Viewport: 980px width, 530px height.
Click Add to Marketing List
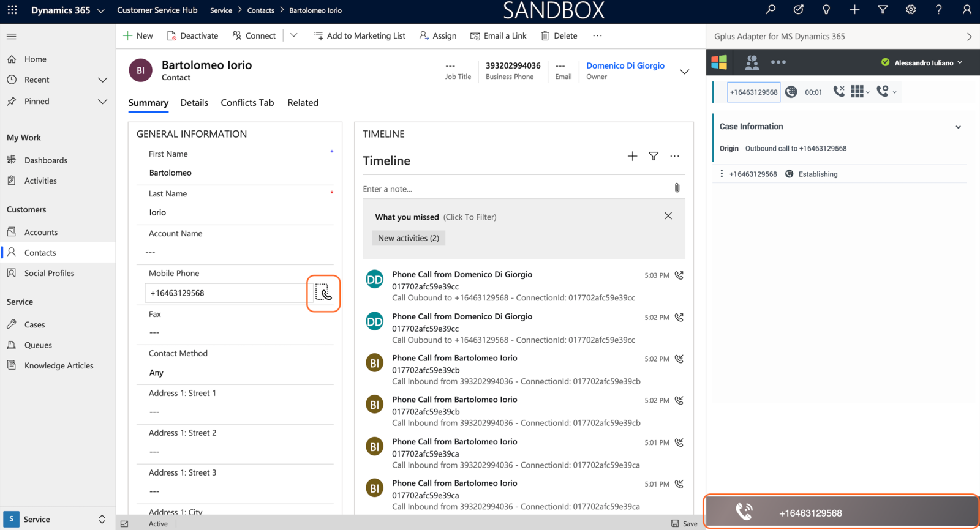[x=360, y=35]
